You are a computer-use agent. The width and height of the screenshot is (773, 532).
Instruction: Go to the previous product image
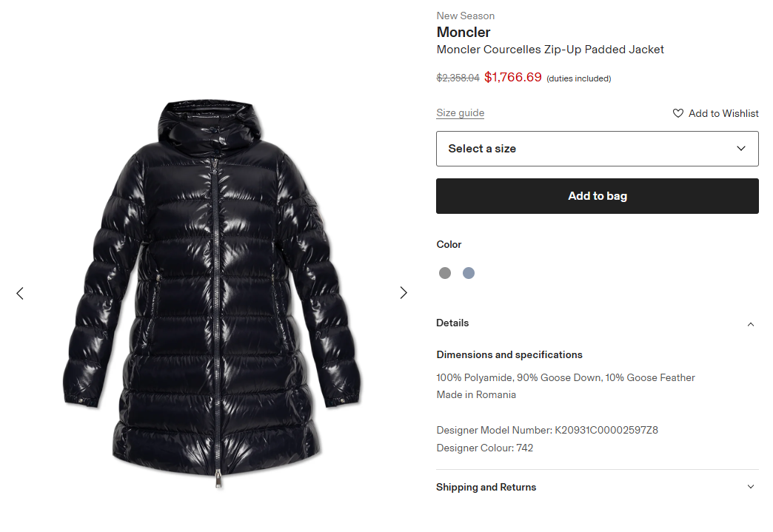click(20, 293)
